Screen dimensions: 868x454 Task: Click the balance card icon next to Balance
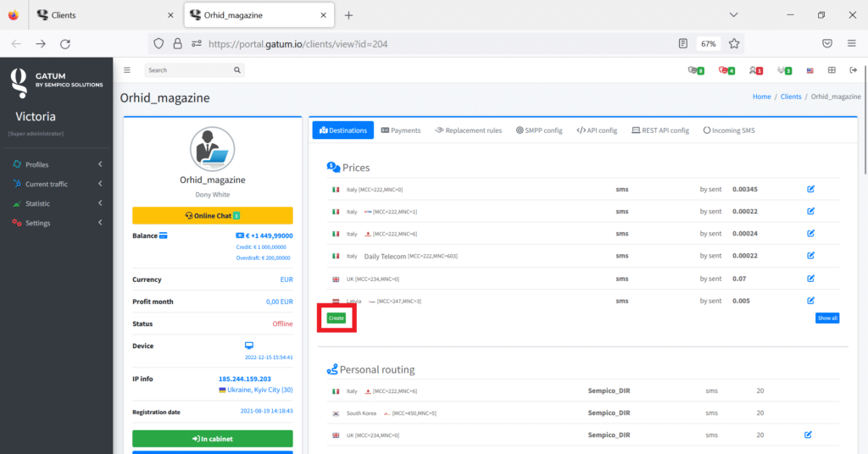(x=164, y=235)
